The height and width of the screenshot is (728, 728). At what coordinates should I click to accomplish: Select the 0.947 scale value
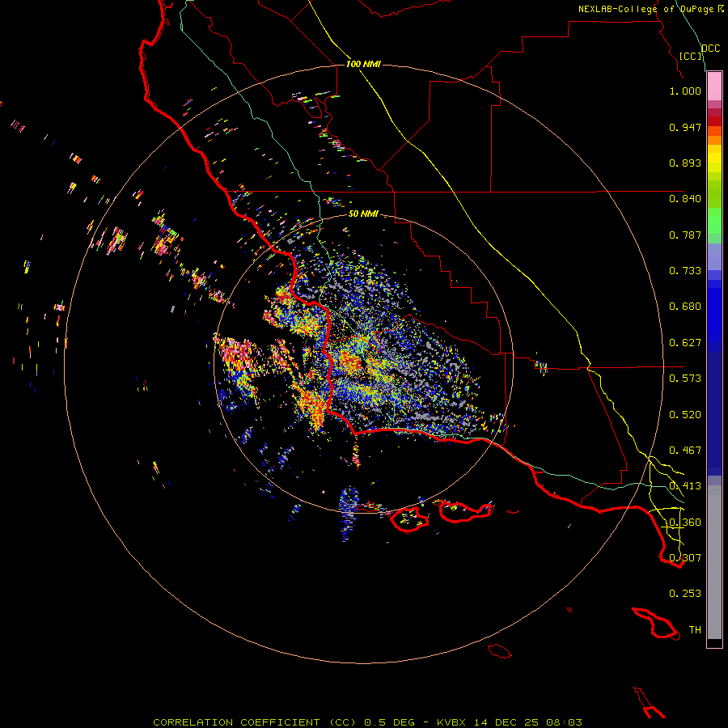685,127
